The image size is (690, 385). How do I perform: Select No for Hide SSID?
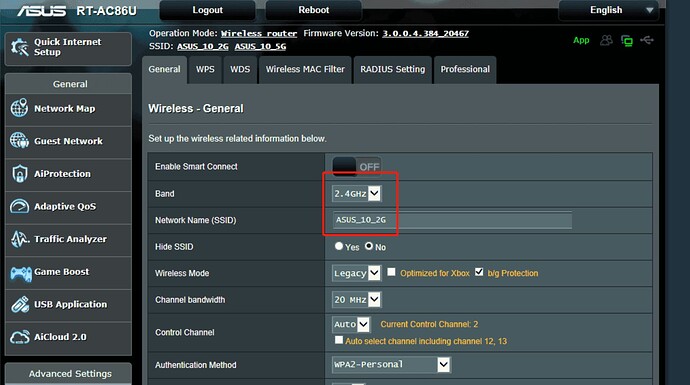click(369, 246)
